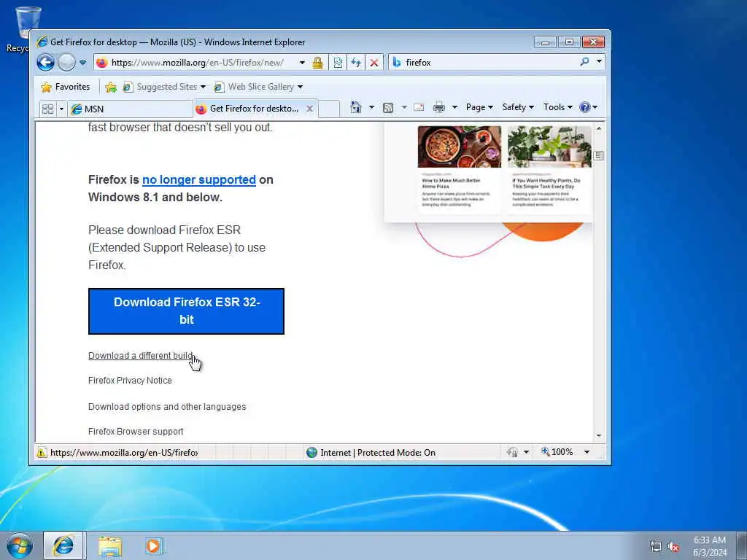Image resolution: width=747 pixels, height=560 pixels.
Task: Click the status bar privacy icon
Action: point(512,452)
